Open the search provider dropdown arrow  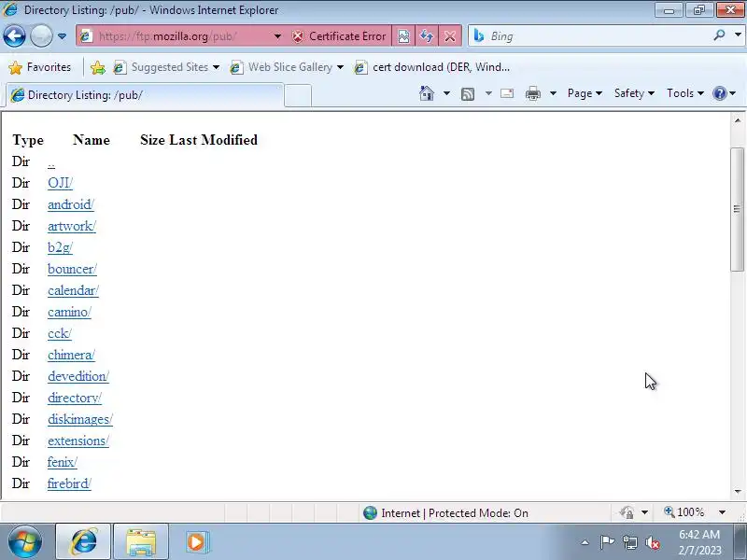pos(738,35)
